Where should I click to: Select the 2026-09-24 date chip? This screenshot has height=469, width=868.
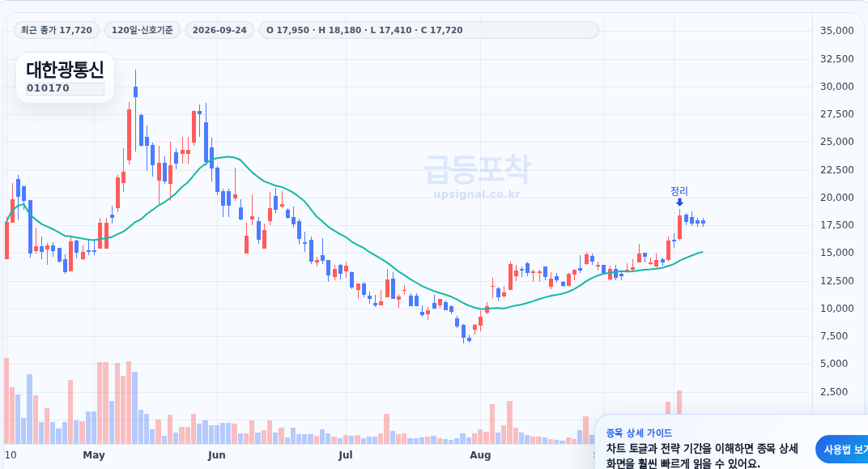(x=219, y=30)
